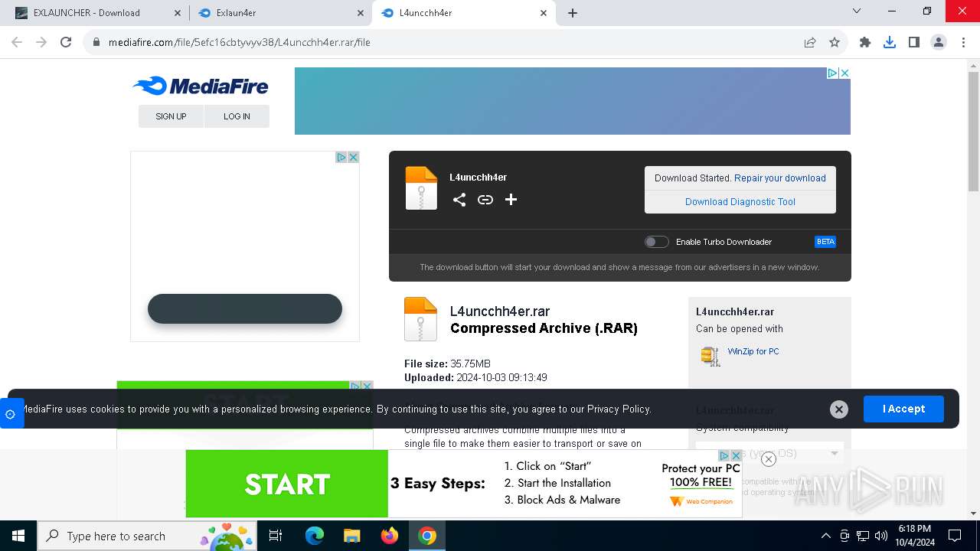This screenshot has width=980, height=551.
Task: Bookmark this page with the star icon
Action: (x=835, y=43)
